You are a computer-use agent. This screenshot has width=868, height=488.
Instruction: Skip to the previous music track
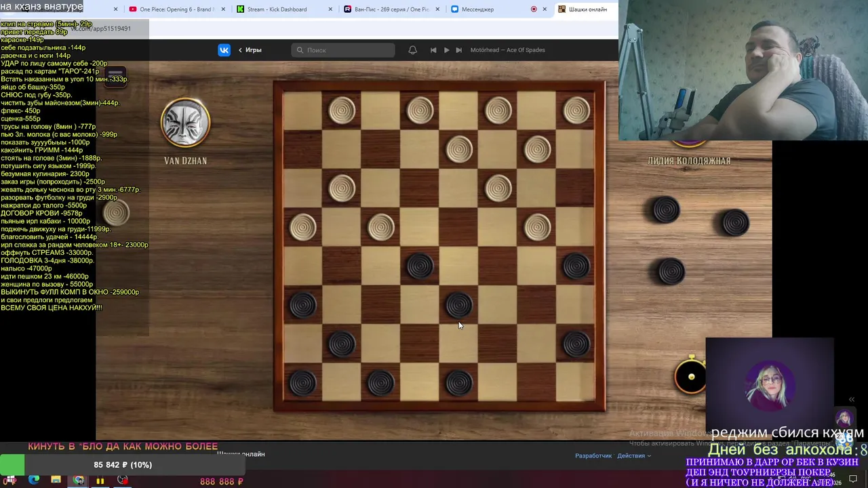pyautogui.click(x=433, y=49)
